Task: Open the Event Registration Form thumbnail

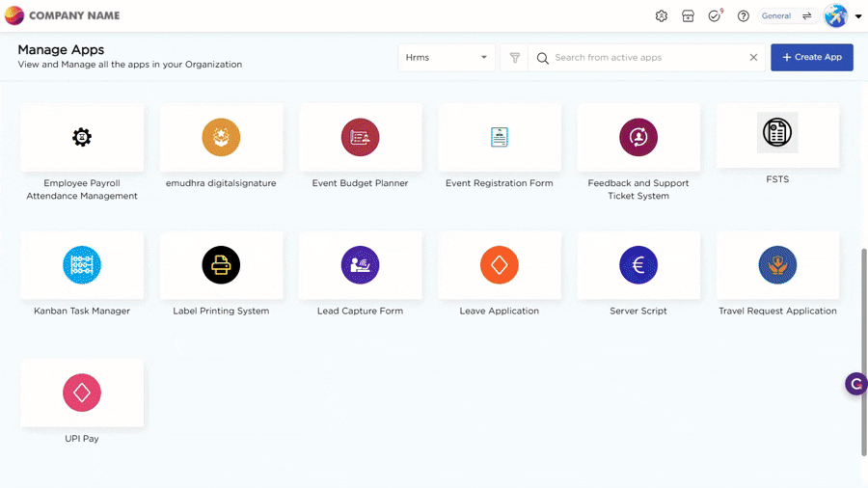Action: (x=500, y=138)
